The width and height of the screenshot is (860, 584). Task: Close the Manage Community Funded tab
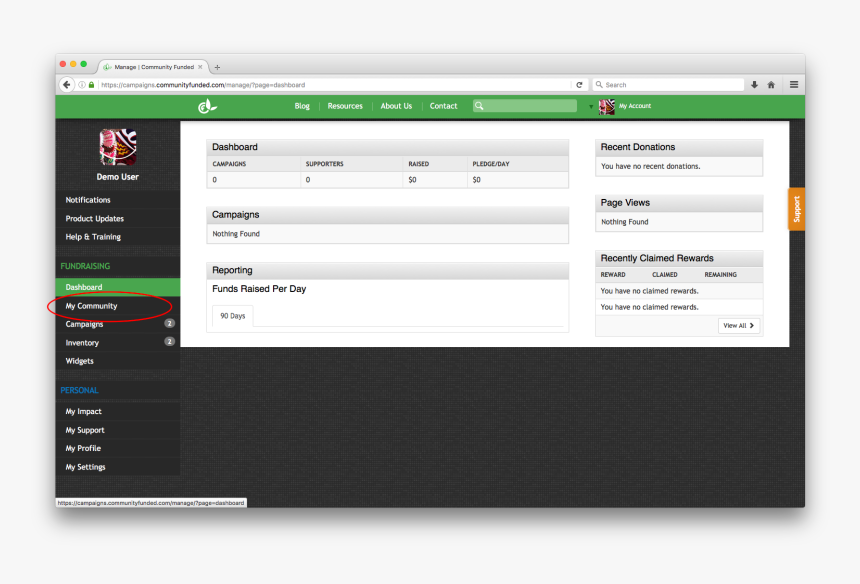coord(200,67)
